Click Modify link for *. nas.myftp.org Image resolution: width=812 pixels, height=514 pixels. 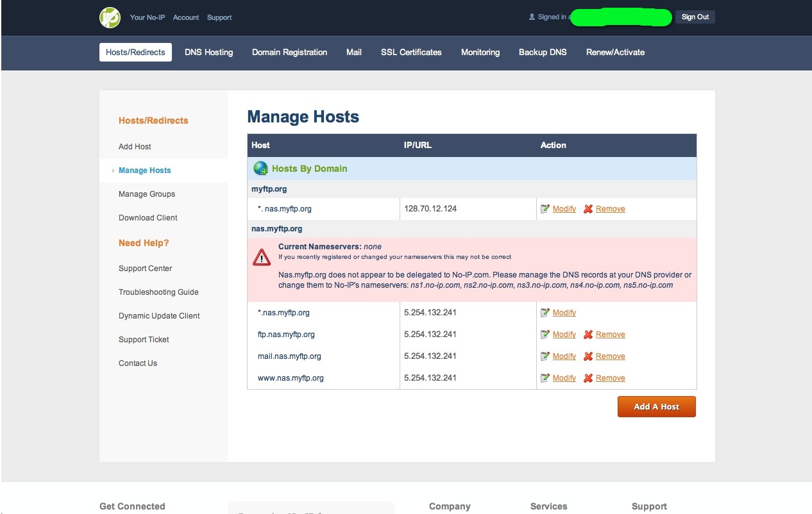tap(564, 209)
